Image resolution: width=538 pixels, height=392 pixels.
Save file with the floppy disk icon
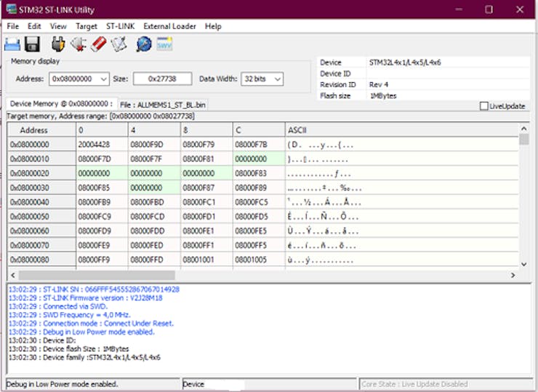[32, 44]
